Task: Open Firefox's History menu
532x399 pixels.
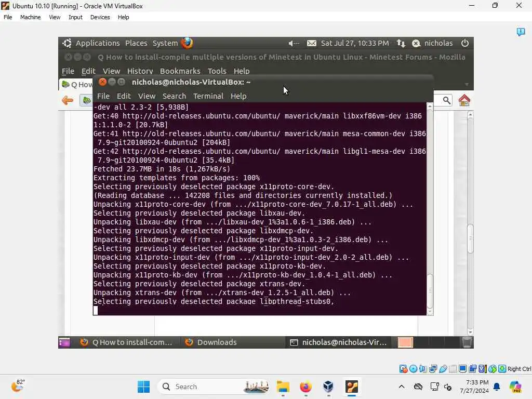Action: [140, 71]
